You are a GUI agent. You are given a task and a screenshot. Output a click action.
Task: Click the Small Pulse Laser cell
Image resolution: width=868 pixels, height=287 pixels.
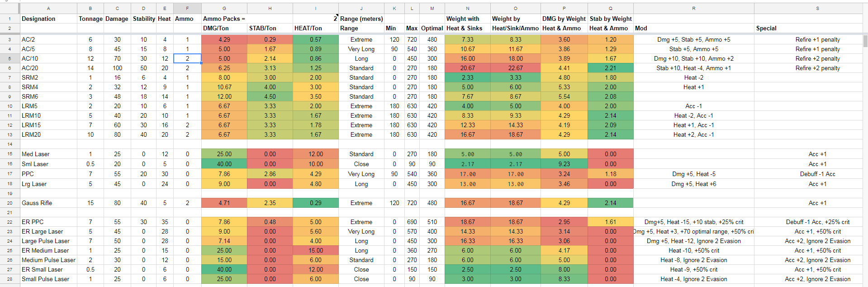tap(48, 279)
